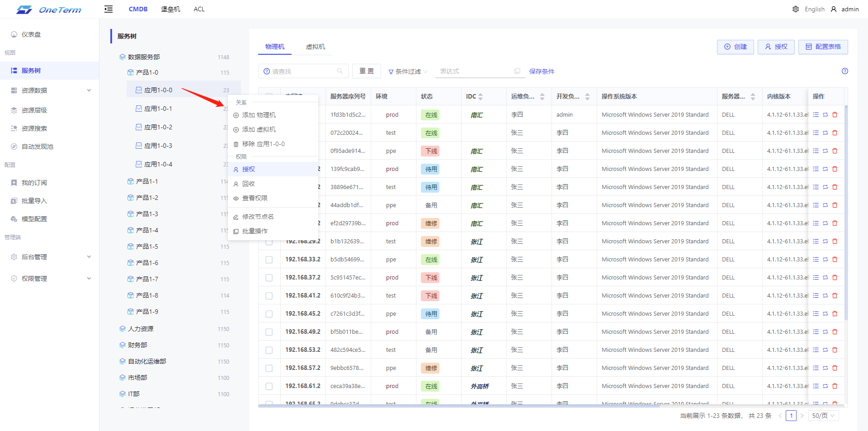Click the 创建 button
Image resolution: width=868 pixels, height=431 pixels.
point(736,47)
